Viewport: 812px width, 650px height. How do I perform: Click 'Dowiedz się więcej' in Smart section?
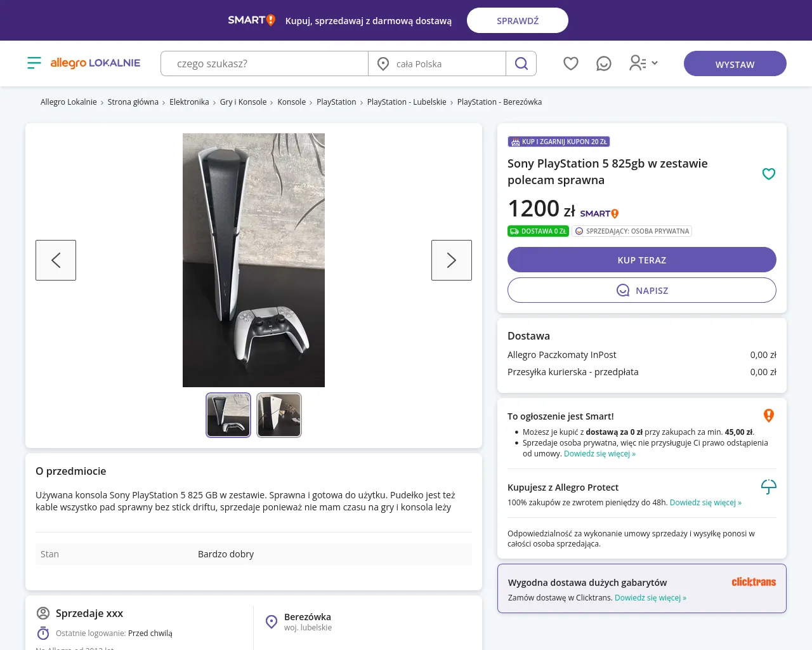click(x=599, y=454)
